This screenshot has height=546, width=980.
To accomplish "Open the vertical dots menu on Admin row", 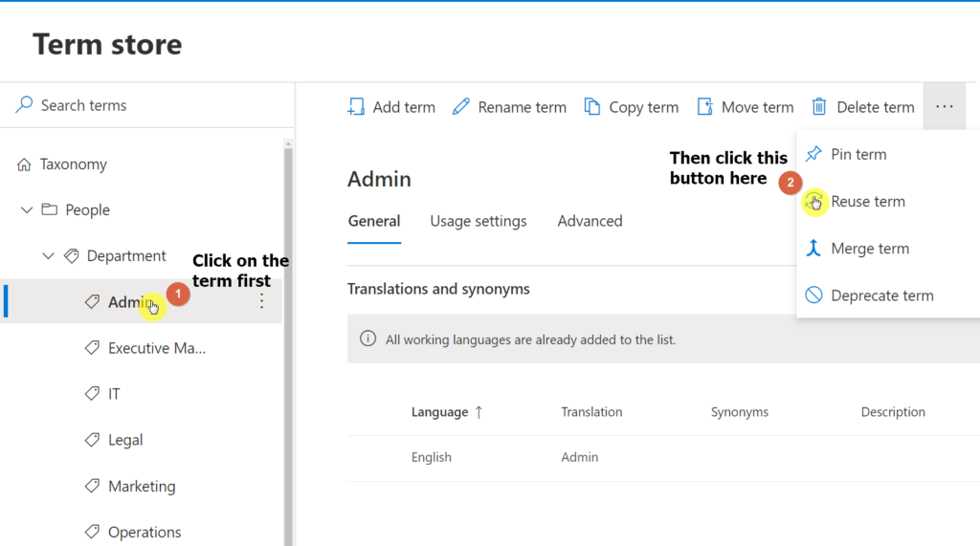I will 262,302.
